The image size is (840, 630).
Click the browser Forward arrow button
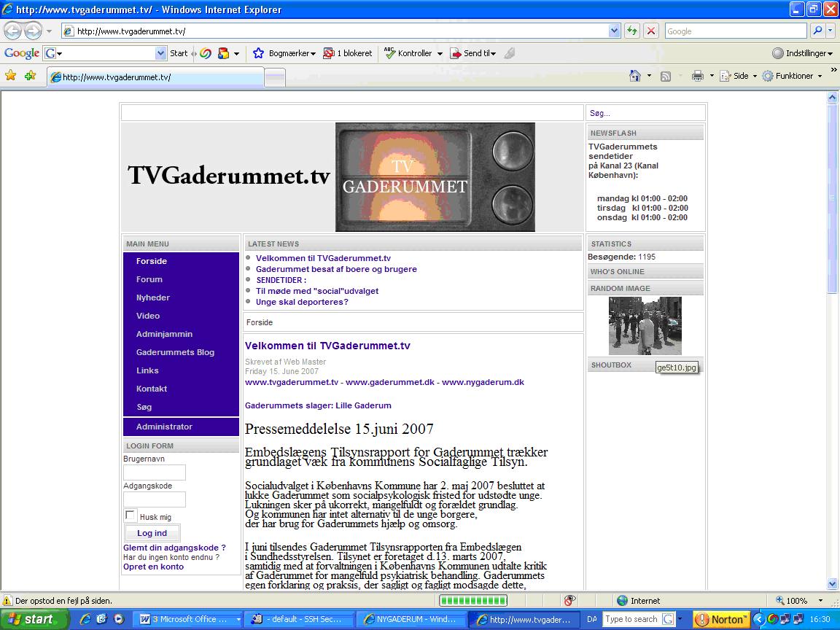pos(34,31)
